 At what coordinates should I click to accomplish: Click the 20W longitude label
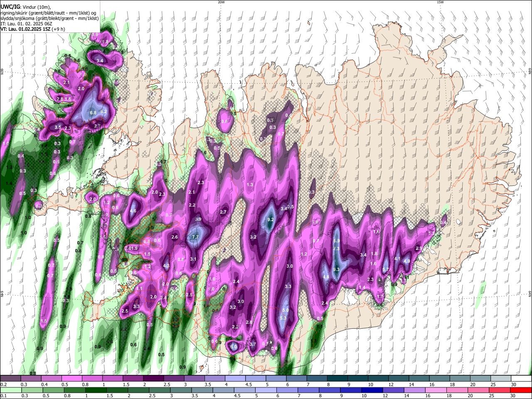coord(221,2)
